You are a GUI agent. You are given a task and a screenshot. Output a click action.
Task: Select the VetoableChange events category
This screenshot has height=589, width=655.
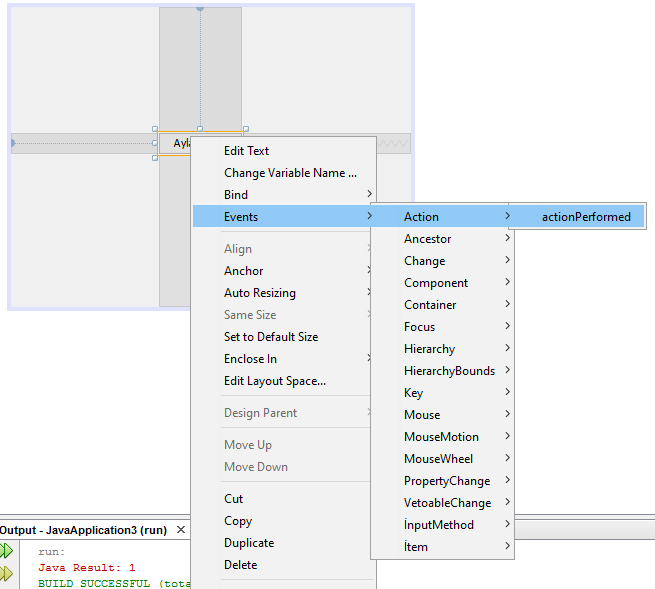tap(442, 503)
